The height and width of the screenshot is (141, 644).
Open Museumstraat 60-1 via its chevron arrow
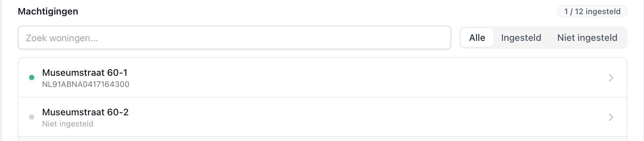tap(611, 78)
